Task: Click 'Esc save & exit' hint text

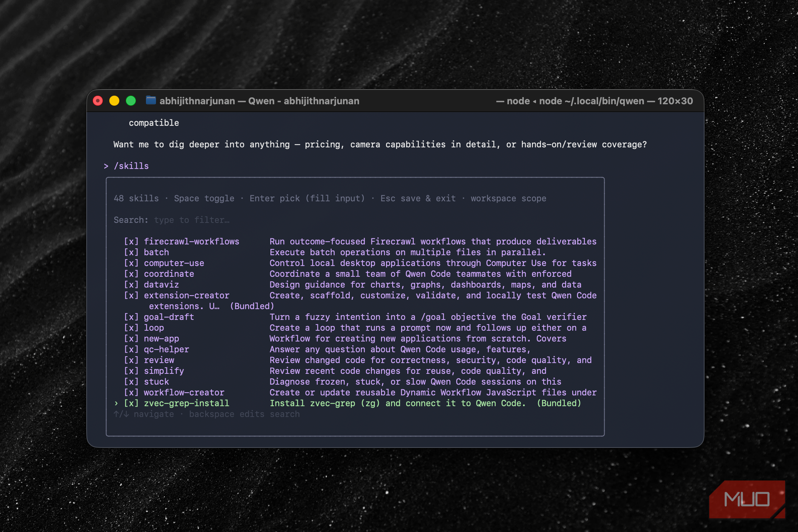Action: [x=418, y=198]
